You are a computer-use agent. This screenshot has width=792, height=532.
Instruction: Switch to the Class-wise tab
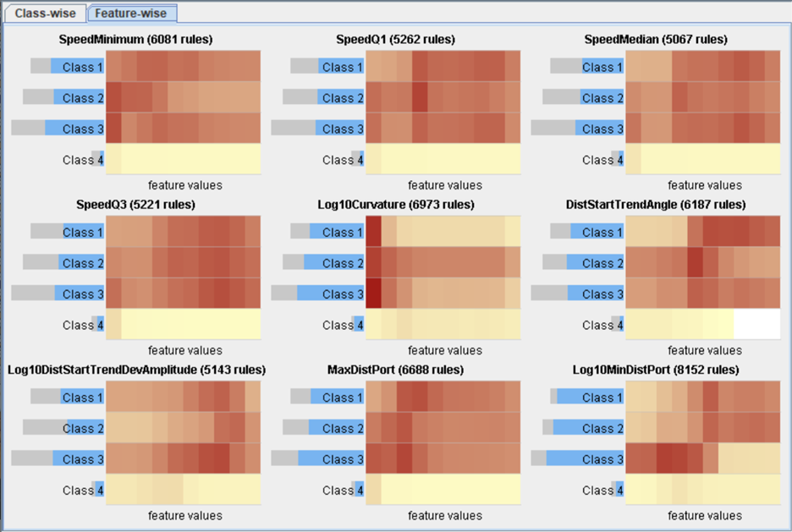(x=45, y=14)
